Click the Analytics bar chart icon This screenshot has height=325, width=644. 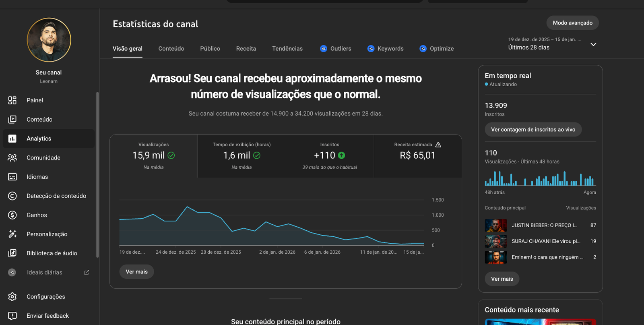pyautogui.click(x=12, y=139)
